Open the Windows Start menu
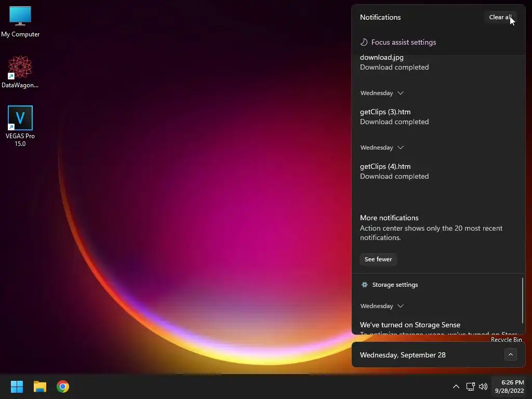Screen dimensions: 532x399 tap(17, 387)
